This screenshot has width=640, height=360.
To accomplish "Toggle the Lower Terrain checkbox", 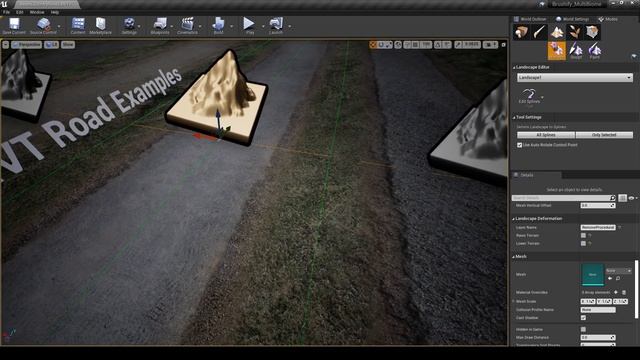I will [x=583, y=243].
